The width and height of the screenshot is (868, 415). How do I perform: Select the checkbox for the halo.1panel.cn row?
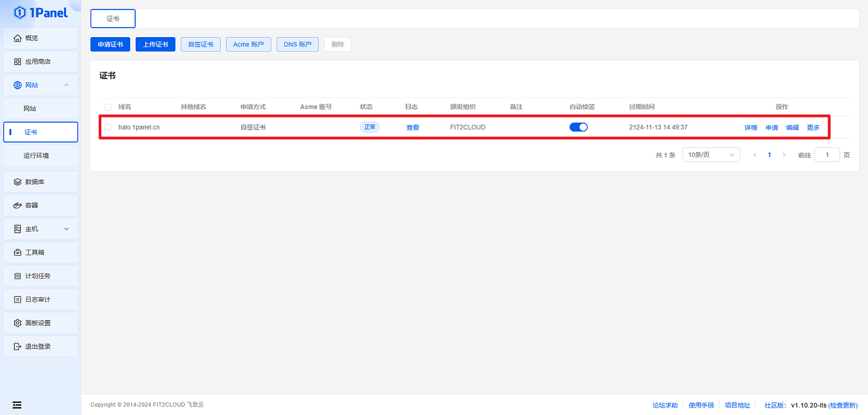tap(108, 126)
